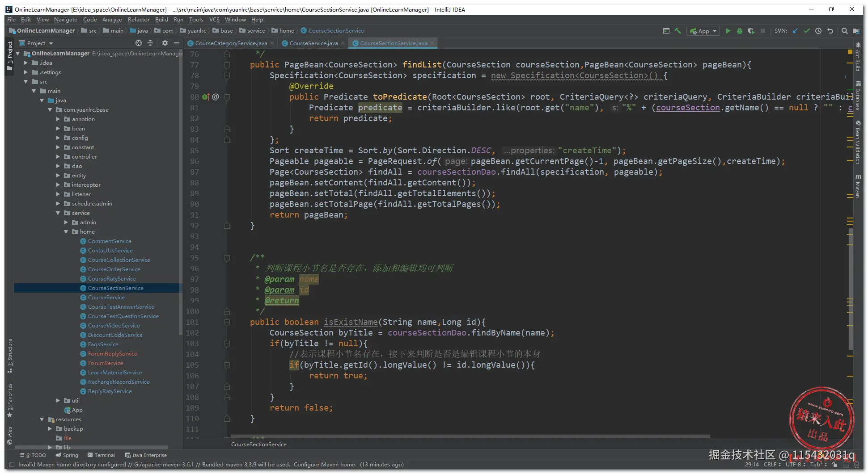868x474 pixels.
Task: Open the Java Enterprise tool window
Action: point(146,455)
